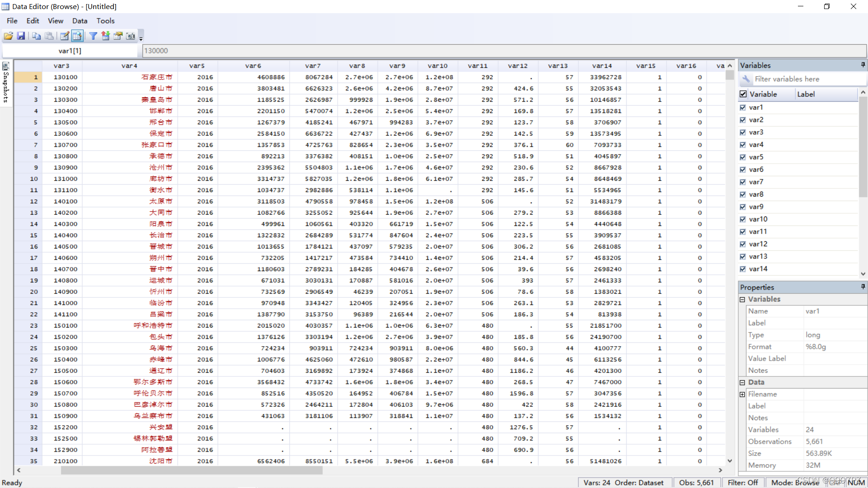Open the View menu

click(x=55, y=21)
